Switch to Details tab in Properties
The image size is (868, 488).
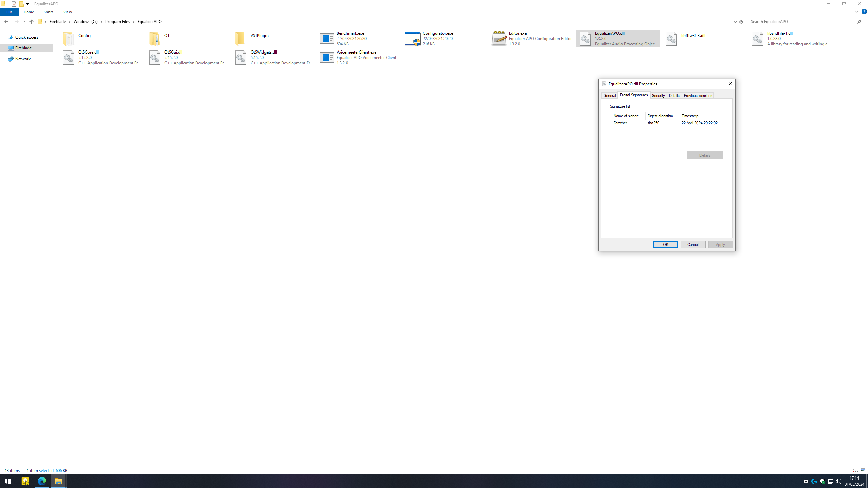click(674, 96)
